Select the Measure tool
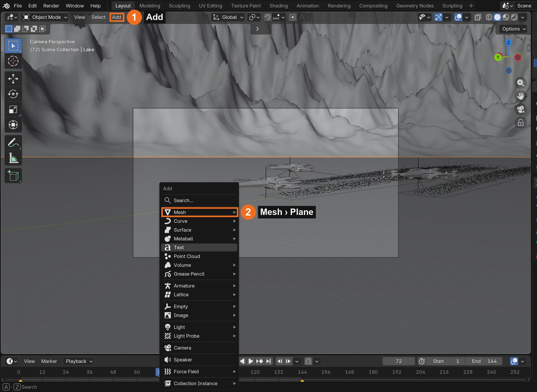Image resolution: width=537 pixels, height=392 pixels. pyautogui.click(x=13, y=158)
